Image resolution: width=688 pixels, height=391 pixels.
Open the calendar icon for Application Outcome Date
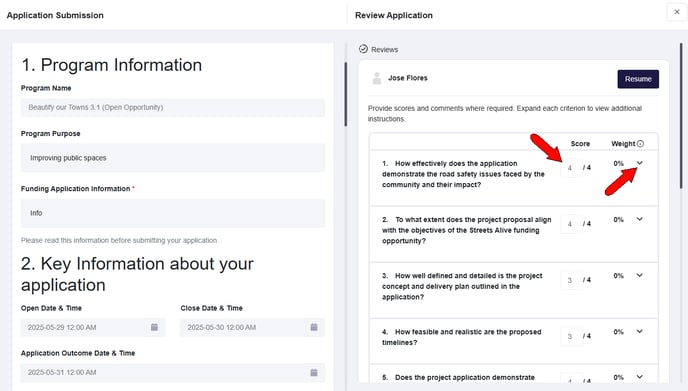[314, 373]
